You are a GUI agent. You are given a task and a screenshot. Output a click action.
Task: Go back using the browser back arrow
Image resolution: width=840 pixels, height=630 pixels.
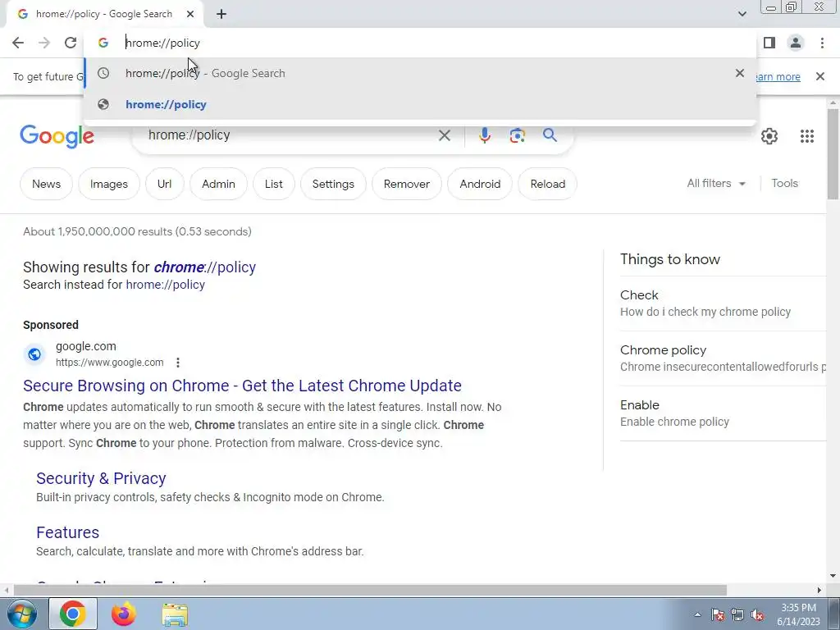click(x=18, y=43)
